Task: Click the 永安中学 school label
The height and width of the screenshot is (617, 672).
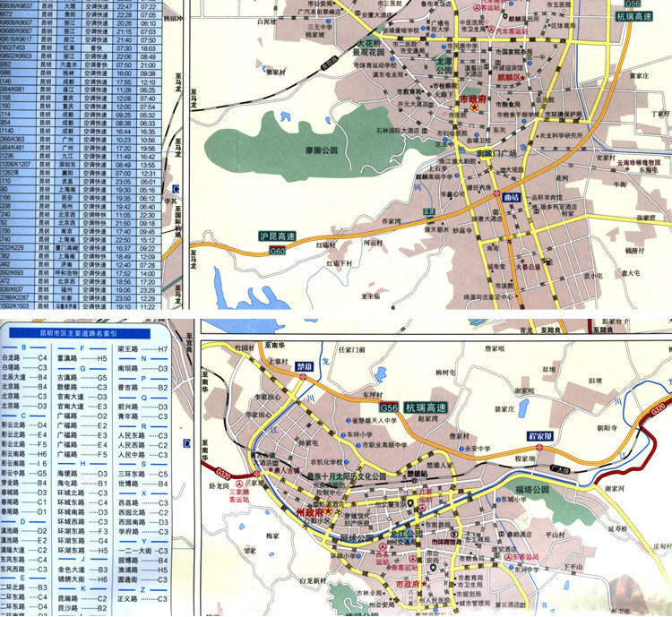Action: [478, 449]
